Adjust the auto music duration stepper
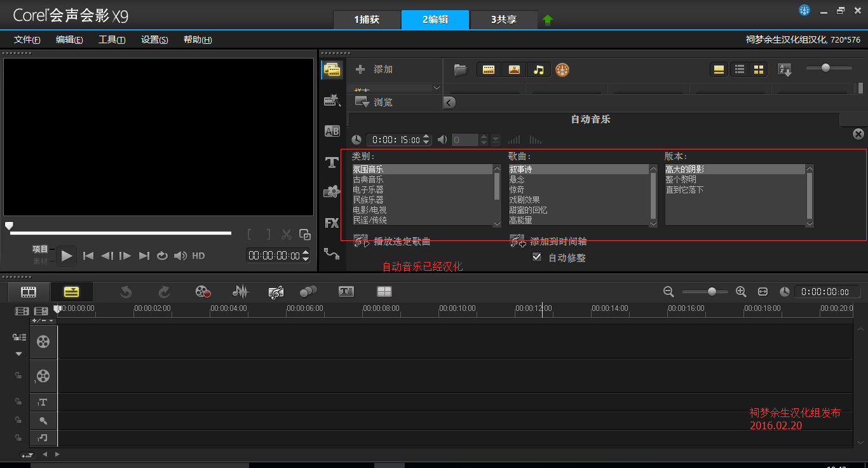The image size is (868, 468). (426, 139)
